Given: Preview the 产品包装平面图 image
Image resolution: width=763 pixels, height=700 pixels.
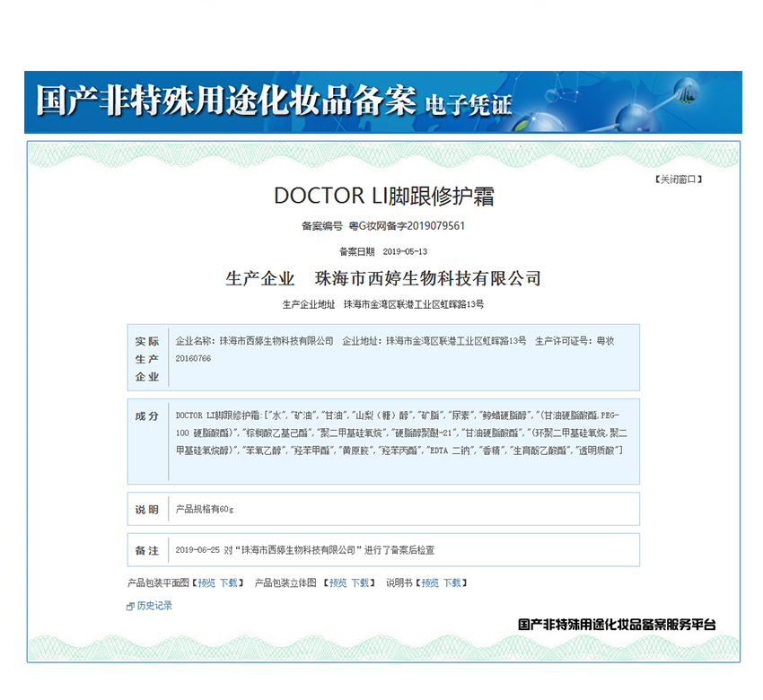Looking at the screenshot, I should click(206, 582).
